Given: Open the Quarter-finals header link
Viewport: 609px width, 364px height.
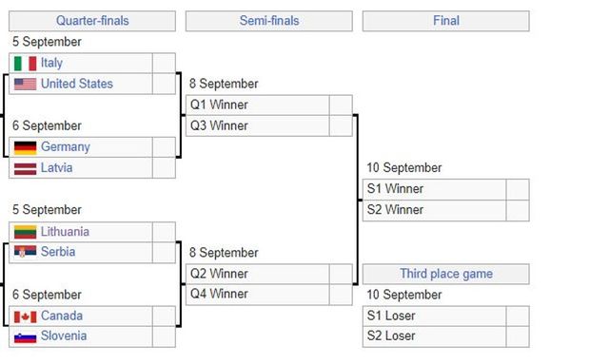Looking at the screenshot, I should tap(92, 21).
